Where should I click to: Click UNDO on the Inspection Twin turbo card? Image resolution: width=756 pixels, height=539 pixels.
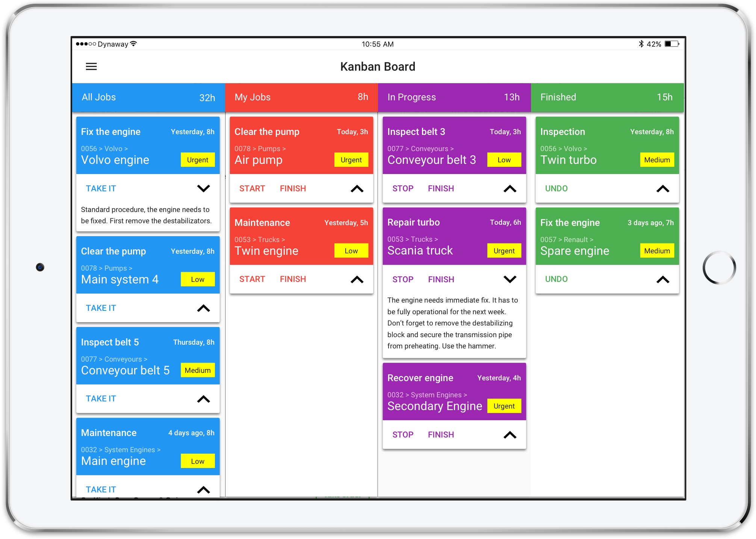tap(557, 188)
